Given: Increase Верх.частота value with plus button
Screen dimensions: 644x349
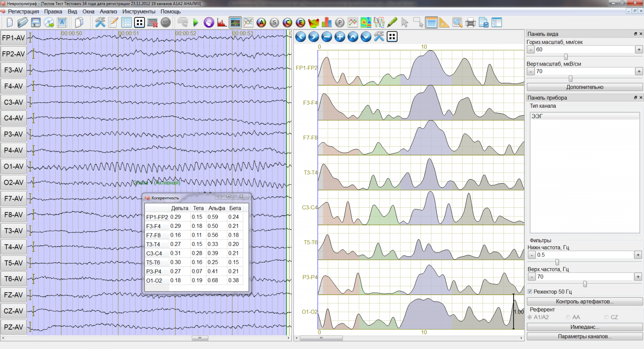Looking at the screenshot, I should pos(638,277).
